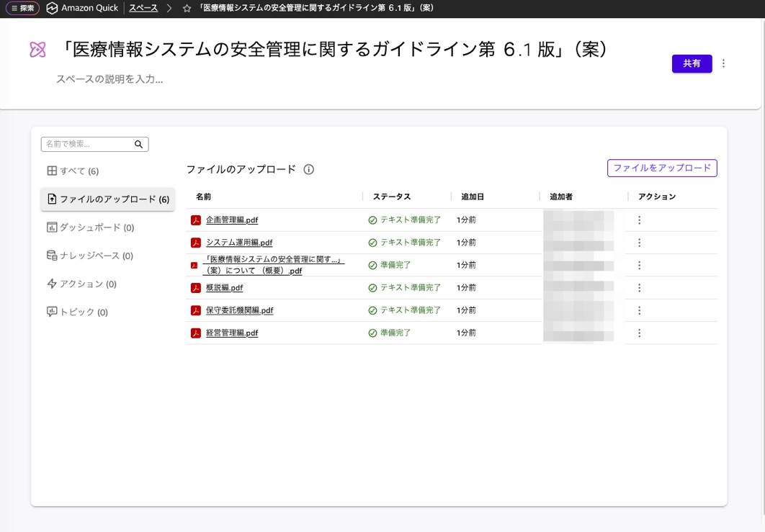Viewport: 765px width, 532px height.
Task: Click the Amazon Quick logo icon
Action: click(x=50, y=8)
